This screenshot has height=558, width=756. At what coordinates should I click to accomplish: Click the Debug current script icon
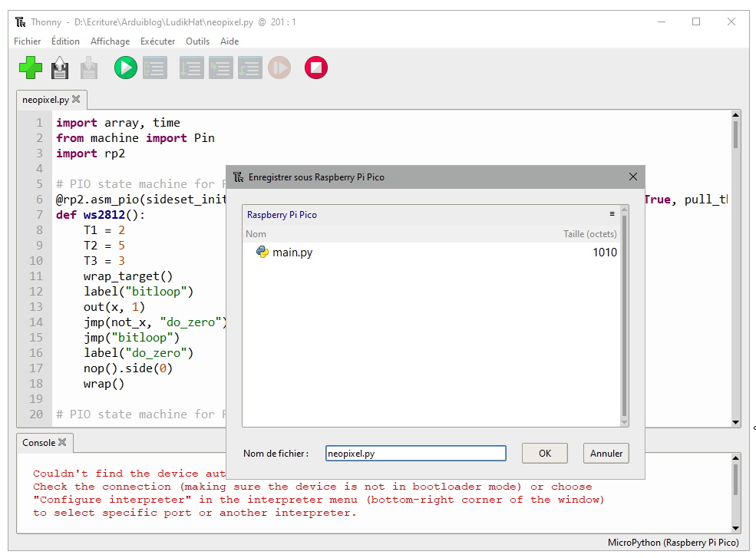point(154,68)
